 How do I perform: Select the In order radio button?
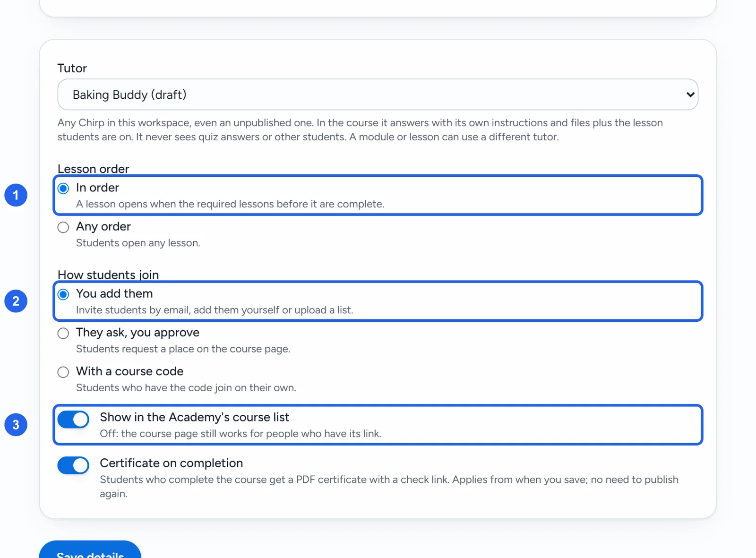[x=63, y=189]
